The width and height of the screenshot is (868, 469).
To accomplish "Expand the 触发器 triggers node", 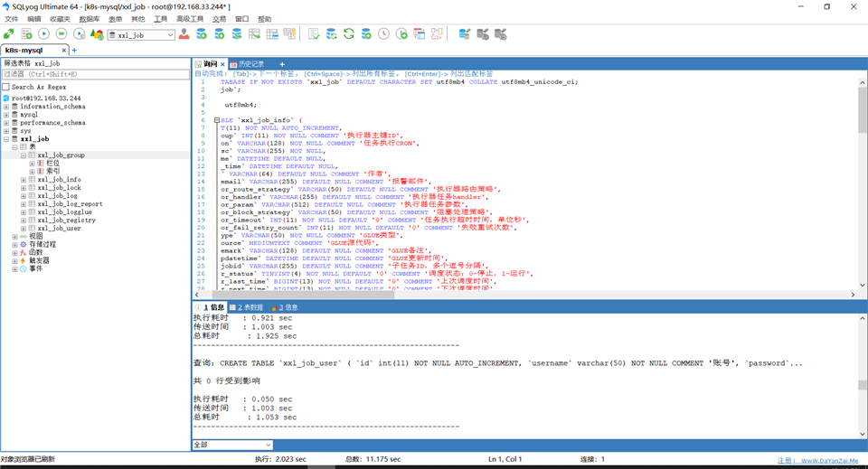I will point(15,260).
